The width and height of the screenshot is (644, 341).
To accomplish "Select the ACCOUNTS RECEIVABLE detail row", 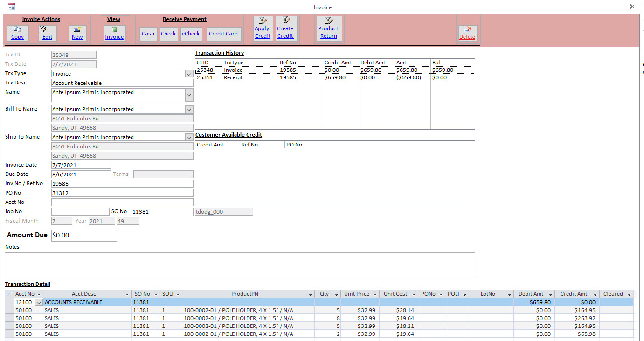I will pyautogui.click(x=319, y=302).
